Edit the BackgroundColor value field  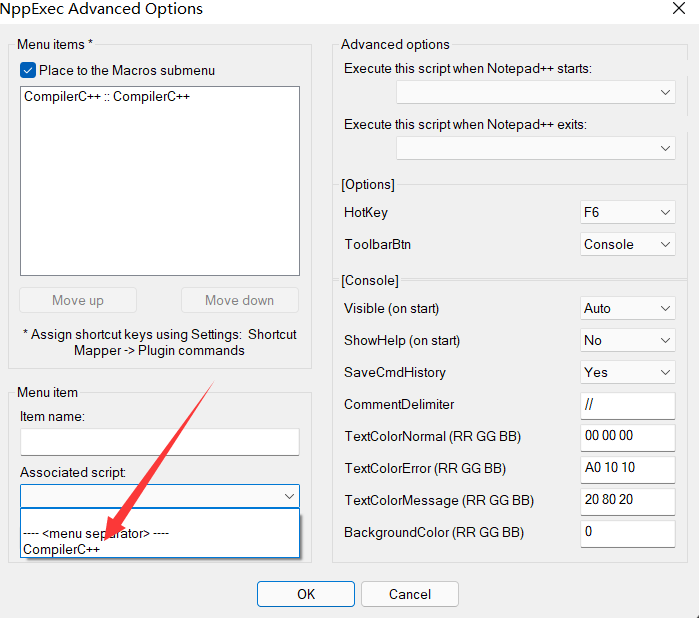628,533
